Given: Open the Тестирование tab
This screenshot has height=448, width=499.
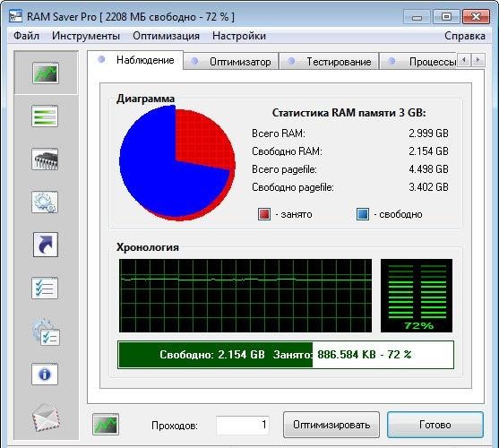Looking at the screenshot, I should pos(329,61).
